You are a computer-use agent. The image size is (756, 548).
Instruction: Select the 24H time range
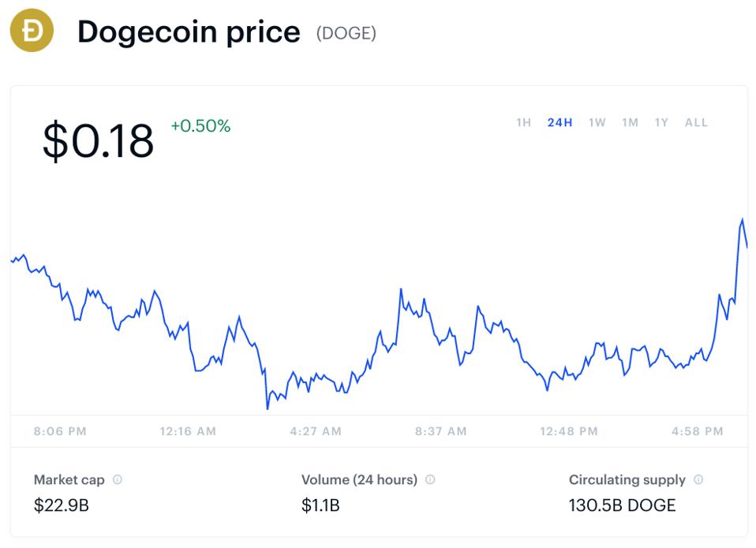pos(560,123)
